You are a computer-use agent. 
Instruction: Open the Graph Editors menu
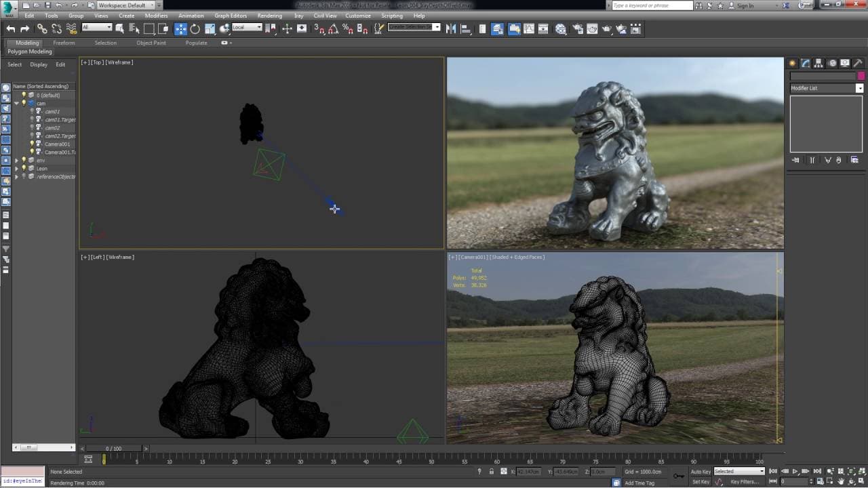point(231,16)
